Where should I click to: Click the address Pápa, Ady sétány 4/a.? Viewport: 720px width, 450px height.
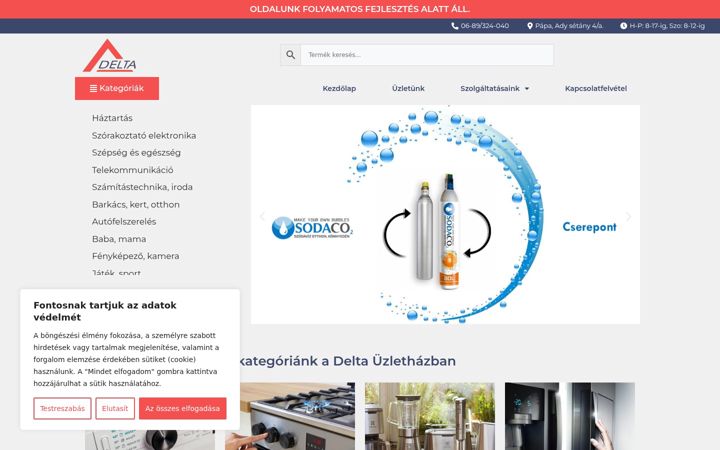click(569, 26)
